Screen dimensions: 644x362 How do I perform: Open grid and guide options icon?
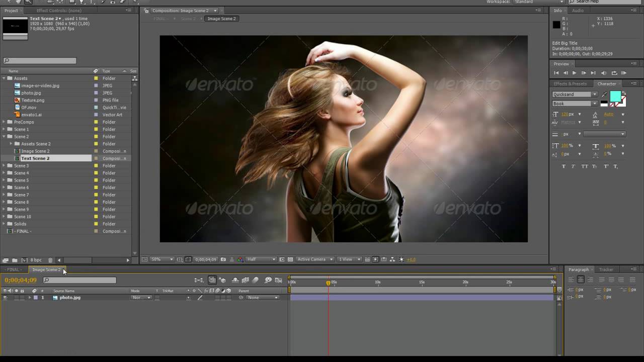[x=180, y=259]
